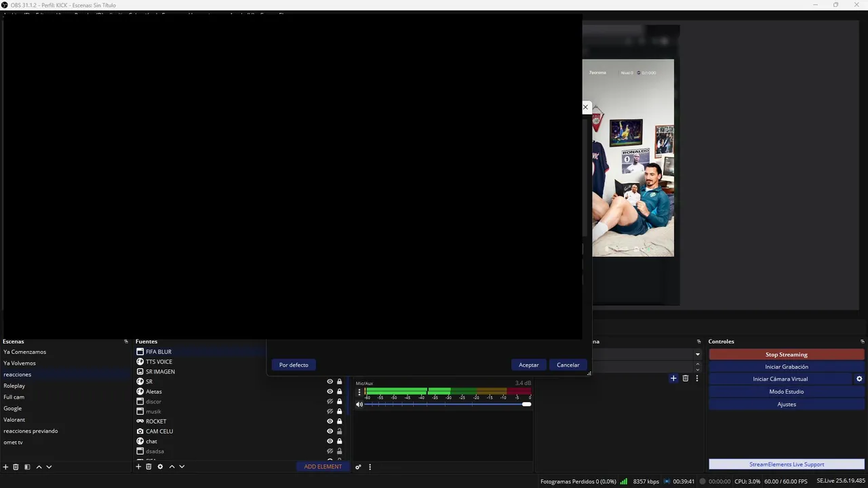
Task: Close the dialog with X button
Action: (585, 107)
